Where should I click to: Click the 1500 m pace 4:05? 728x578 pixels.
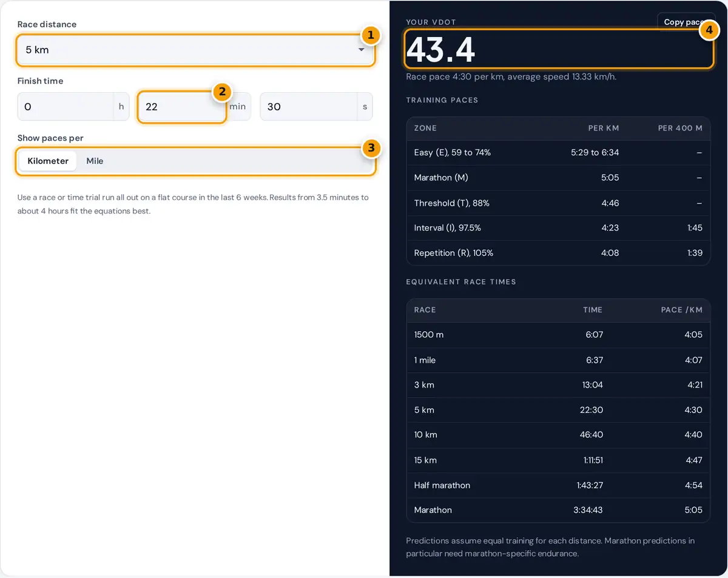pyautogui.click(x=693, y=335)
